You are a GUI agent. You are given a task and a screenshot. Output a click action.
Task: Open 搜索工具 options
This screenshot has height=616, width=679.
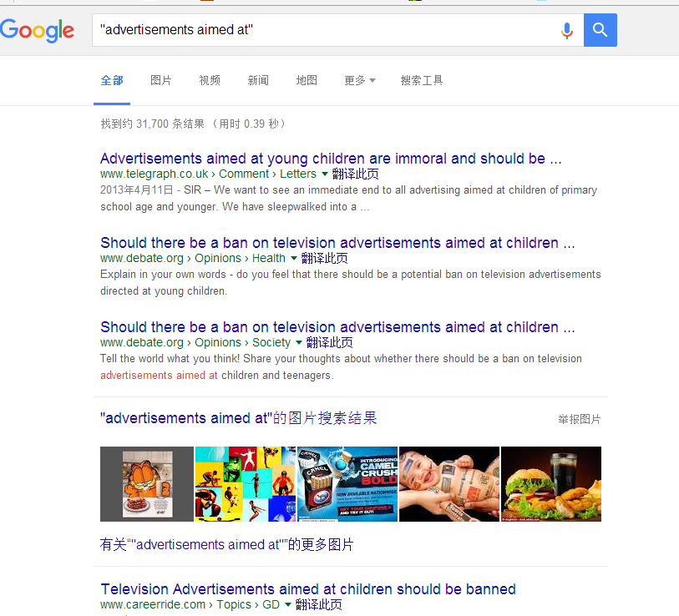[422, 80]
